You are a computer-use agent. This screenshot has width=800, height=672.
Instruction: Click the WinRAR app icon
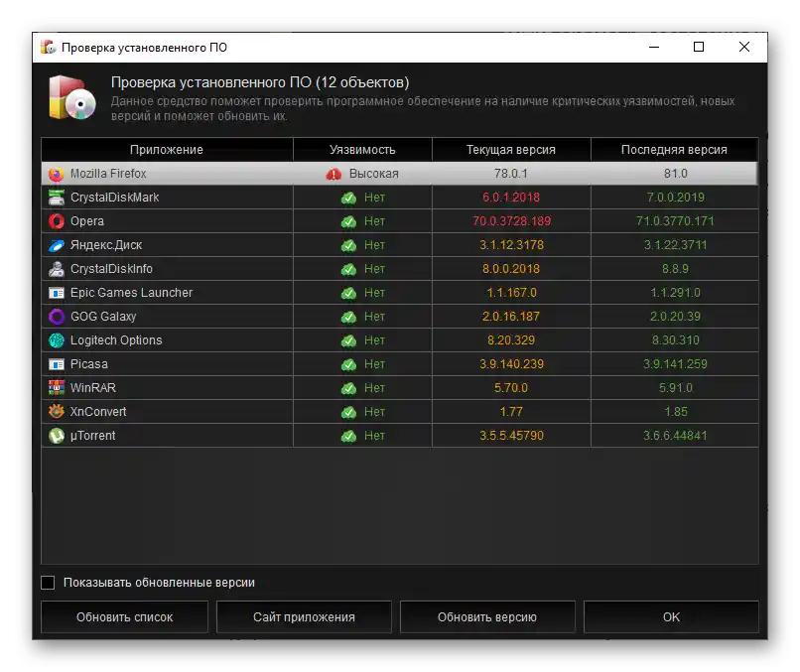pos(57,388)
